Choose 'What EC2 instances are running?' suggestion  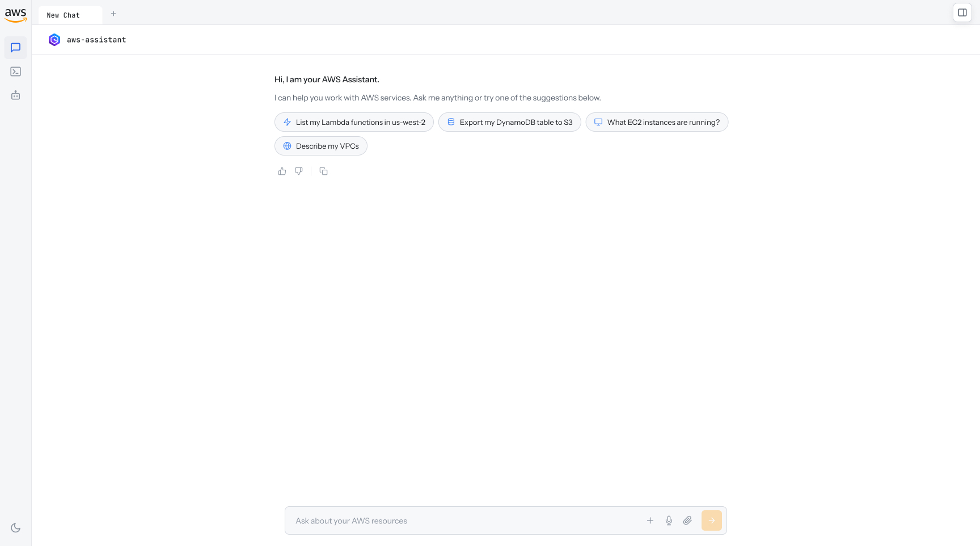[657, 122]
